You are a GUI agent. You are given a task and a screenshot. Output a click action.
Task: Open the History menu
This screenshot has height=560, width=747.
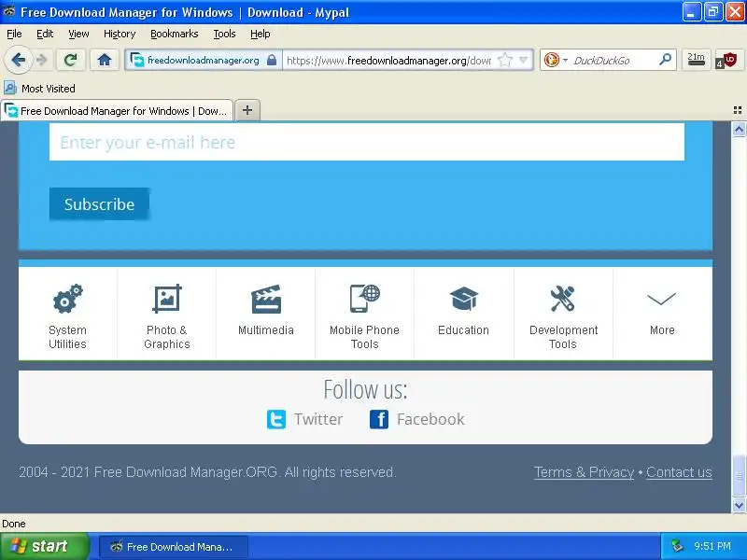(120, 34)
